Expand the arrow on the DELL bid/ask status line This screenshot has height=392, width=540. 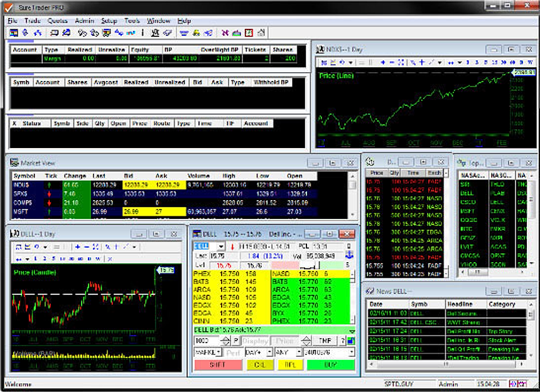pos(352,331)
